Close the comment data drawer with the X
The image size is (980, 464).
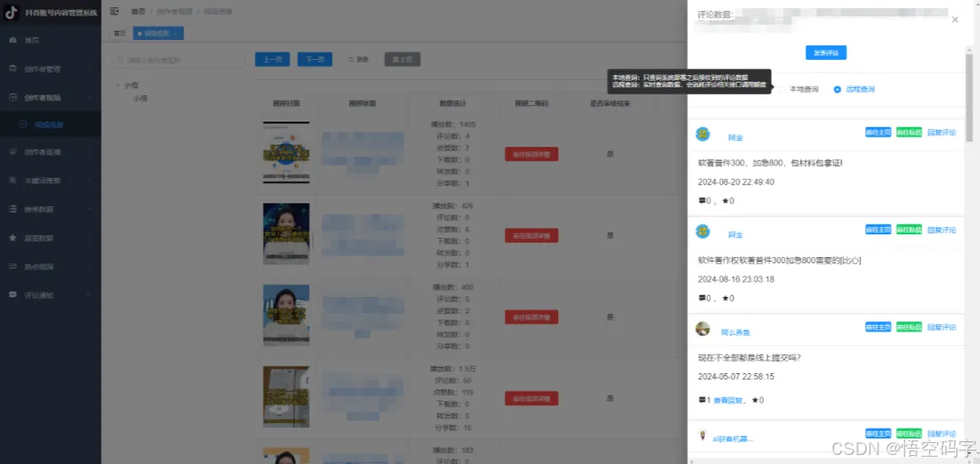tap(955, 20)
